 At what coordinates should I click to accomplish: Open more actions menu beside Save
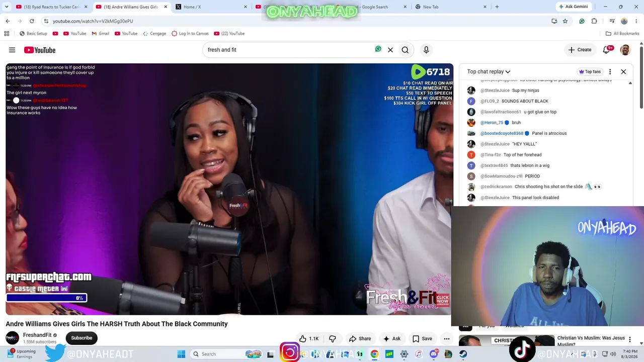[446, 339]
